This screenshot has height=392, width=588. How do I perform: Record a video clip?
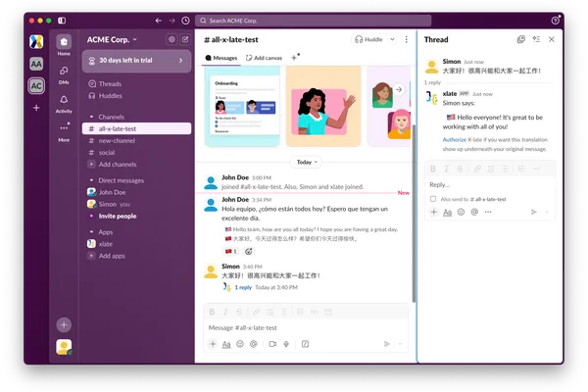coord(272,344)
